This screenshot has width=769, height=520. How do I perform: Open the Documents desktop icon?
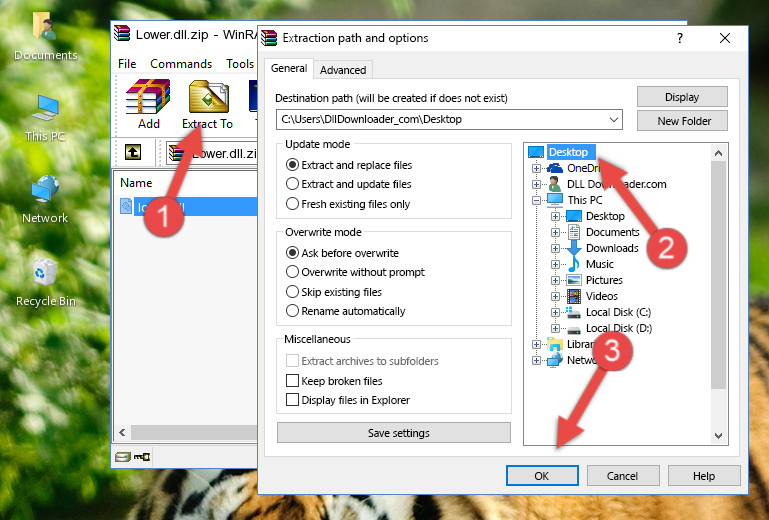[x=45, y=36]
